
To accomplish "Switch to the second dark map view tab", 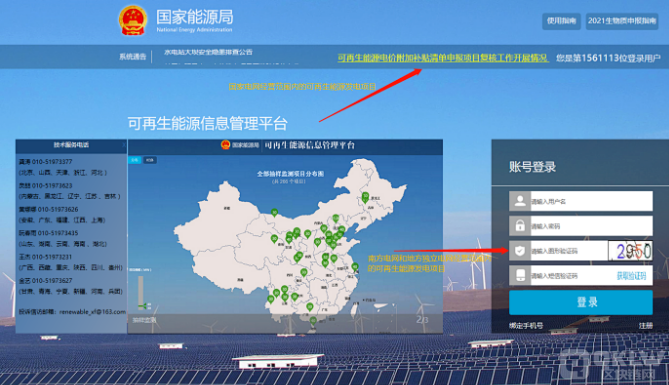I will click(149, 160).
